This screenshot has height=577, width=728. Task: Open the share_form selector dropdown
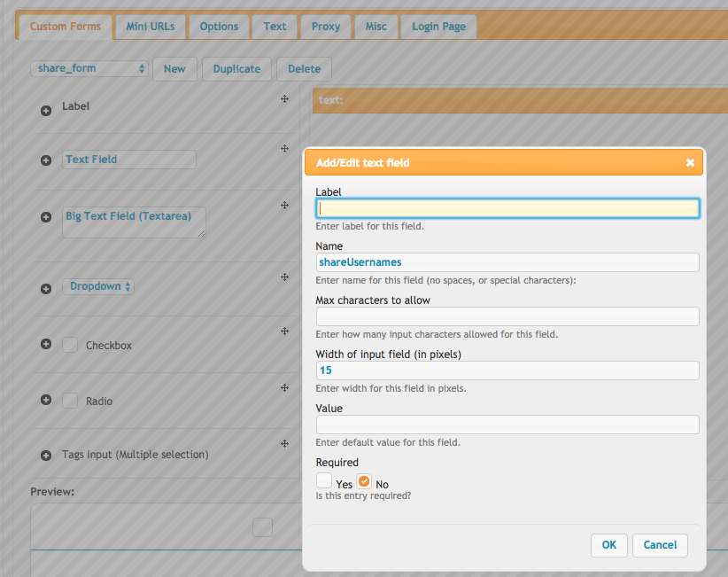point(89,68)
